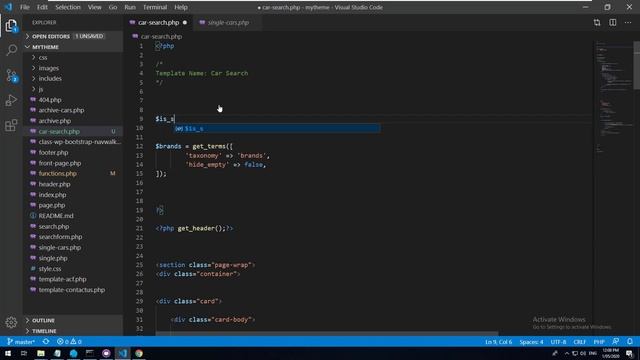The width and height of the screenshot is (640, 360).
Task: Open the modified functions.php file
Action: point(73,173)
